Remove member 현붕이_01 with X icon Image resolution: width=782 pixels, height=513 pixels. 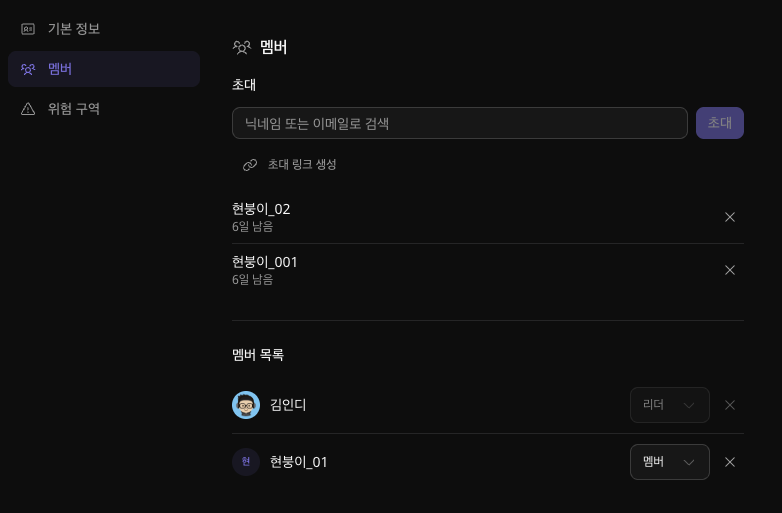pos(730,462)
